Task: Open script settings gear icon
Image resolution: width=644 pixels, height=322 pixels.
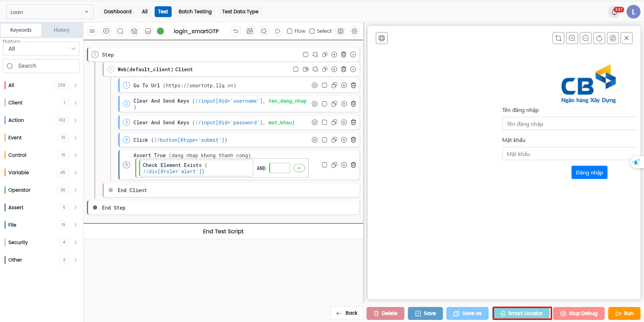Action: [354, 31]
